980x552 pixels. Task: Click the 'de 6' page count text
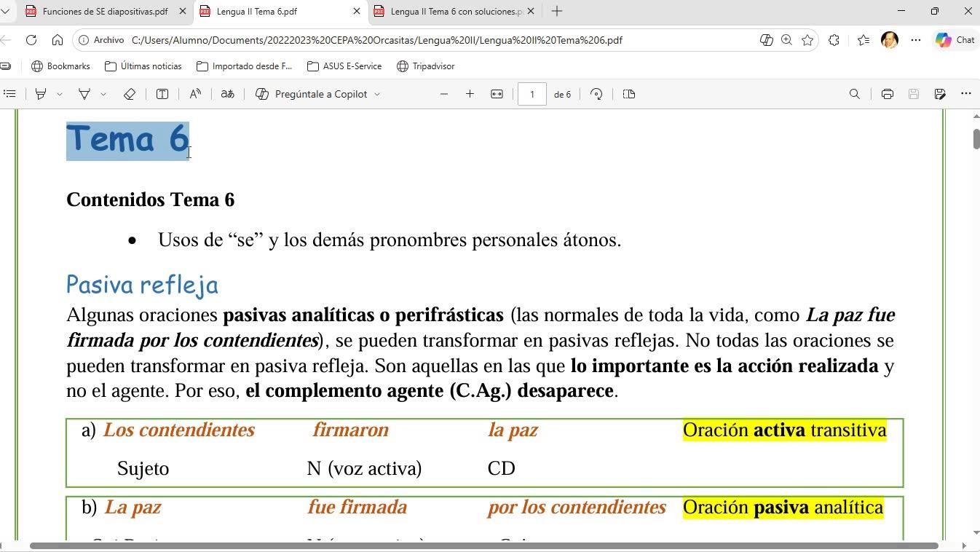[563, 94]
